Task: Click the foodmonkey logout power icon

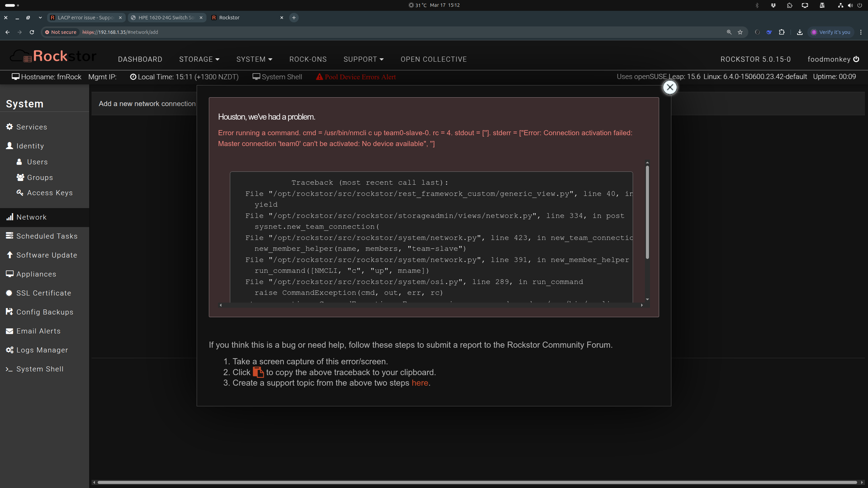Action: pos(856,59)
